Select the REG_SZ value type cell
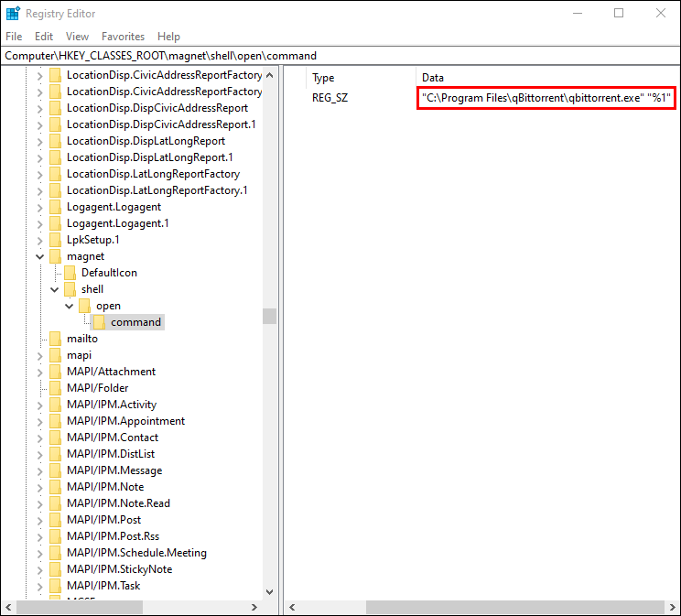The width and height of the screenshot is (681, 616). coord(330,98)
